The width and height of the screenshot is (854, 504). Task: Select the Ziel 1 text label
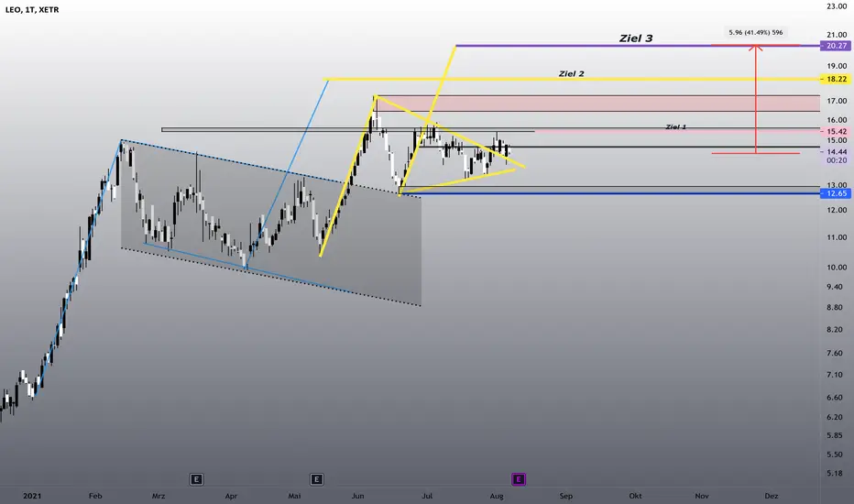tap(676, 127)
